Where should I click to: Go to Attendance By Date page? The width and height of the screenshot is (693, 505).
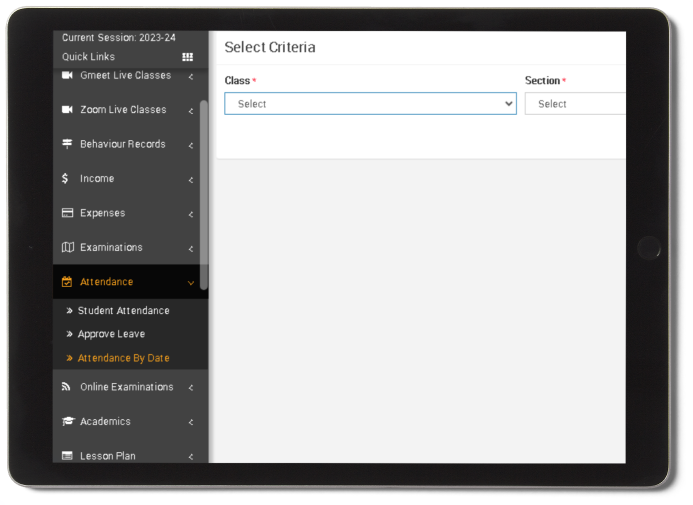123,358
